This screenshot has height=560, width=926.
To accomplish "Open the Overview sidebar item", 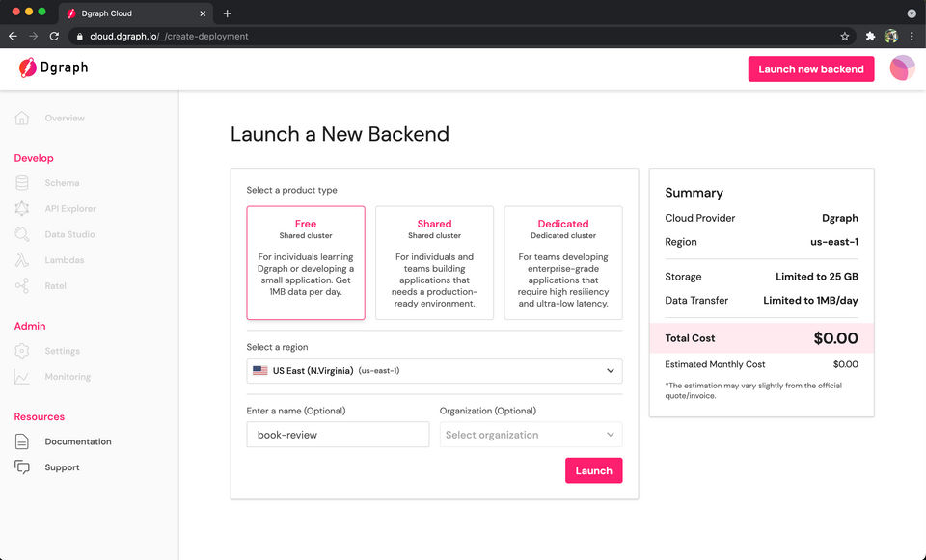I will (x=65, y=118).
